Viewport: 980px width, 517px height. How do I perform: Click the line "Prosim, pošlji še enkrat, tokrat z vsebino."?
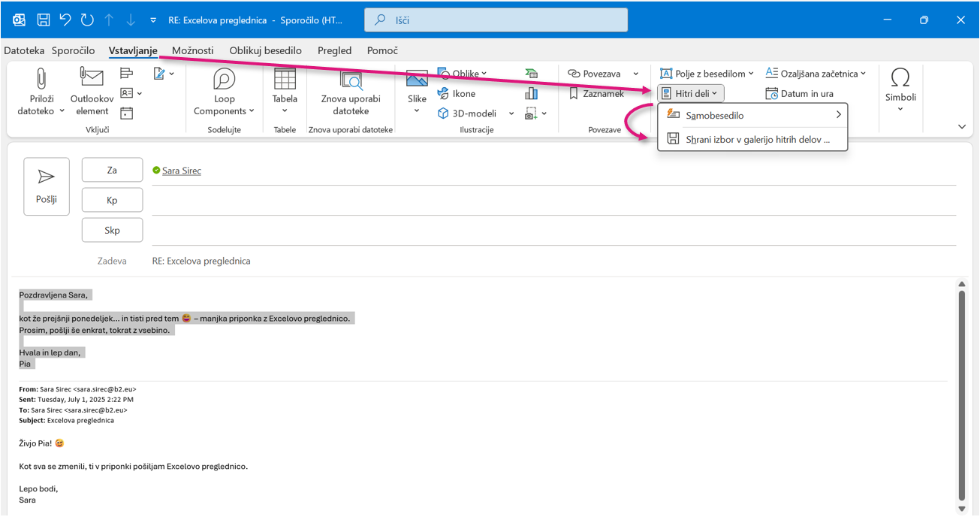[x=95, y=330]
